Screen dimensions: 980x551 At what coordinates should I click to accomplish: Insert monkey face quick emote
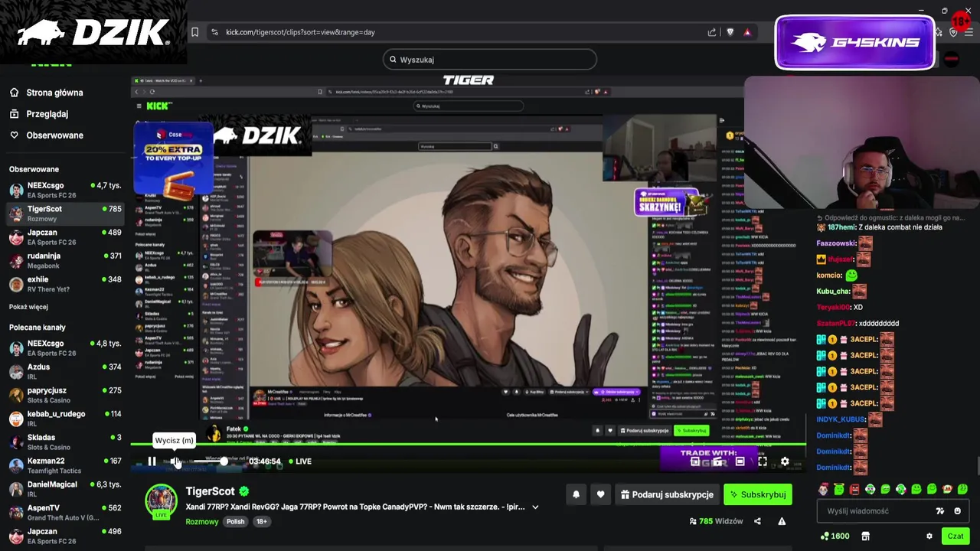(x=947, y=489)
